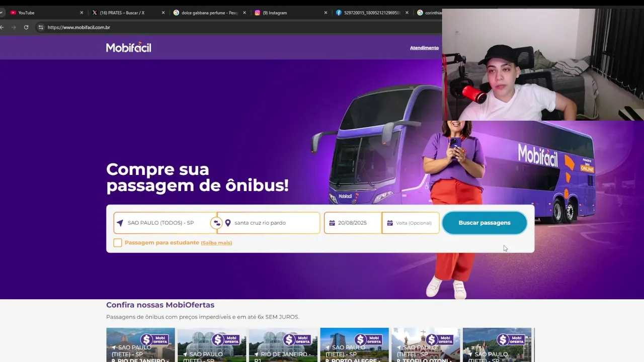
Task: Click the YouTube favicon on first tab
Action: [13, 13]
